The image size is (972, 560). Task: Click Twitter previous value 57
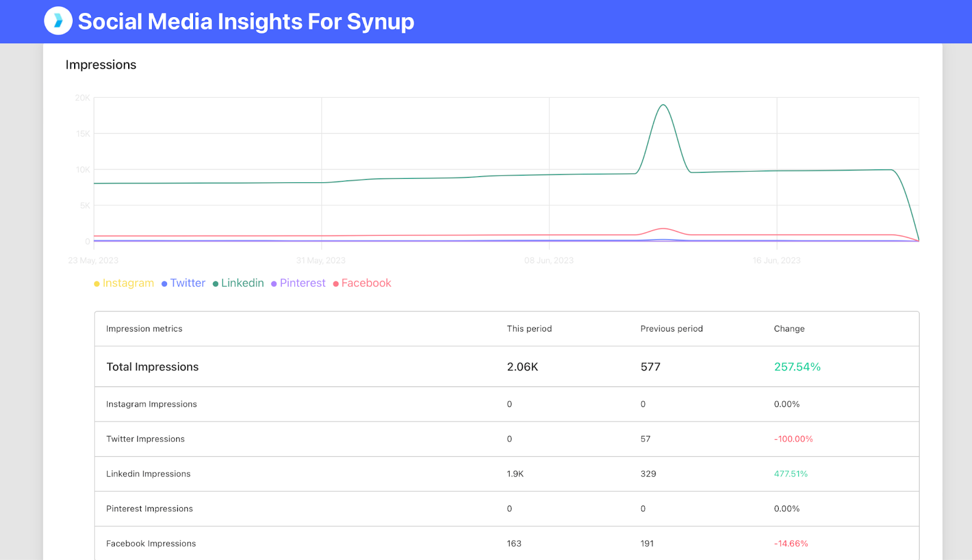645,439
